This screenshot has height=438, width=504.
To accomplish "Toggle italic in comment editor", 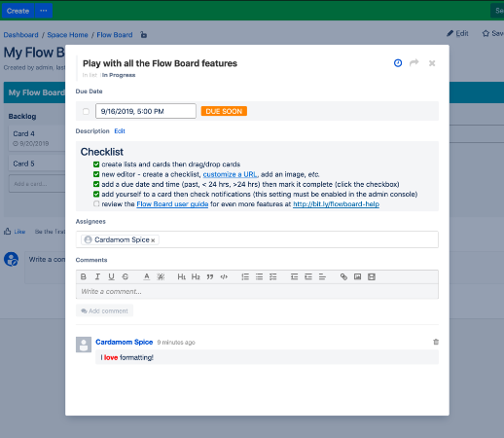I will pos(97,276).
